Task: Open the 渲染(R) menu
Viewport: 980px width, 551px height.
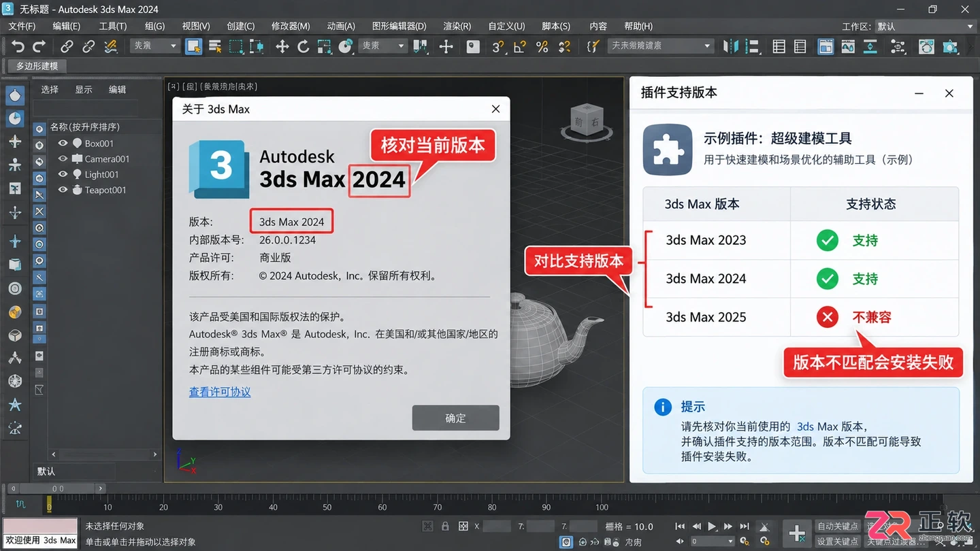Action: pos(457,26)
